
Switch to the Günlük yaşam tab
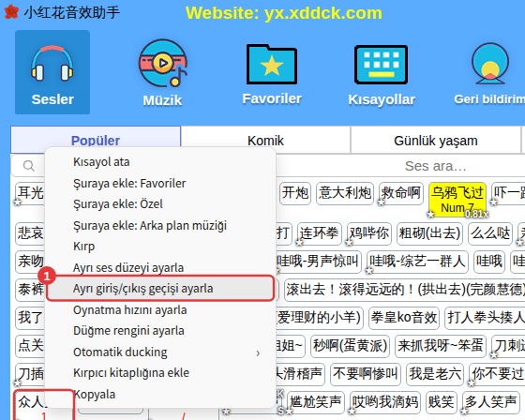pos(436,141)
